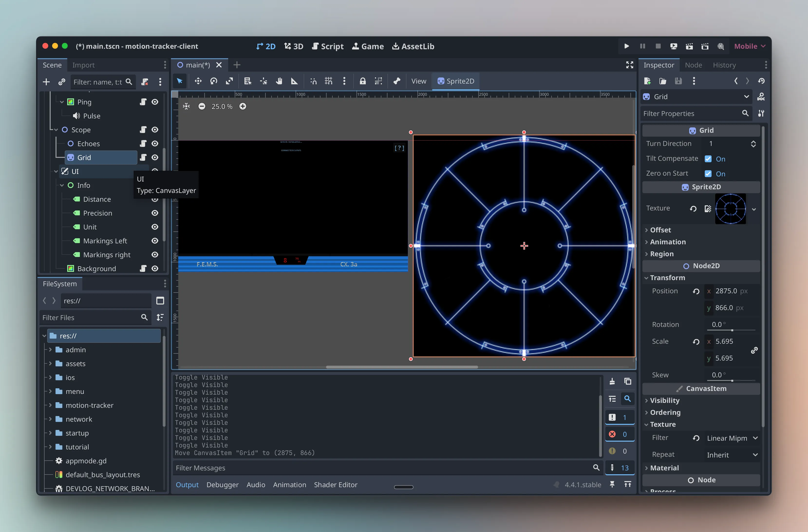Image resolution: width=808 pixels, height=532 pixels.
Task: Switch to the Script workspace
Action: (x=328, y=46)
